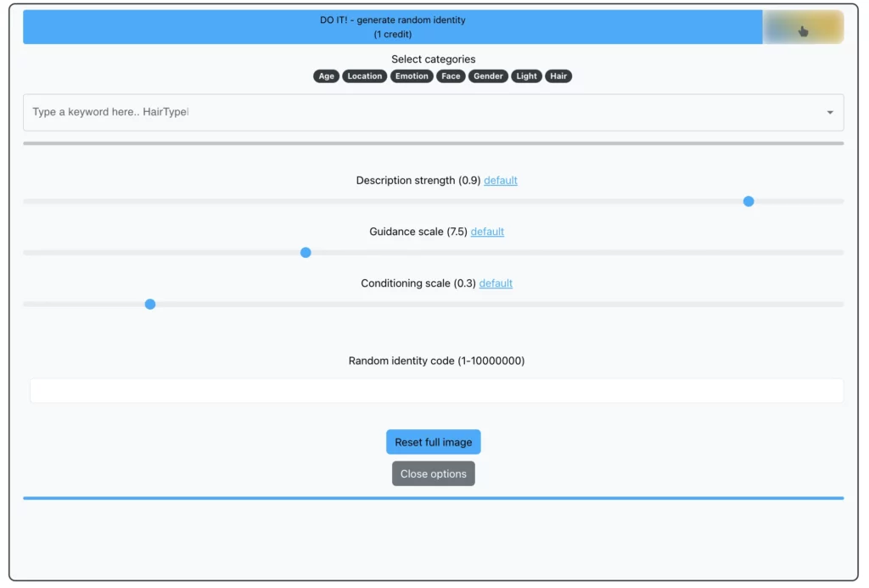This screenshot has width=869, height=588.
Task: Open the keyword suggestions dropdown
Action: pyautogui.click(x=830, y=111)
